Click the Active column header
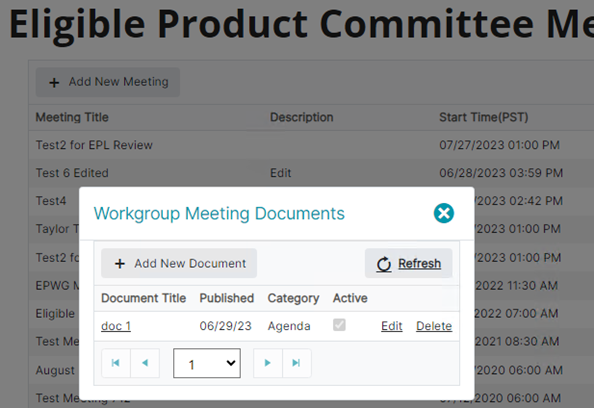The width and height of the screenshot is (594, 408). coord(350,298)
